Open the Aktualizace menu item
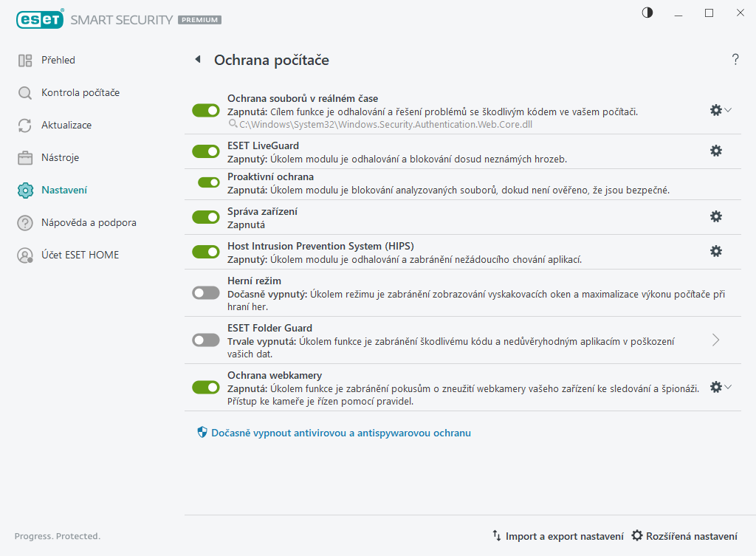This screenshot has width=756, height=556. coord(66,126)
